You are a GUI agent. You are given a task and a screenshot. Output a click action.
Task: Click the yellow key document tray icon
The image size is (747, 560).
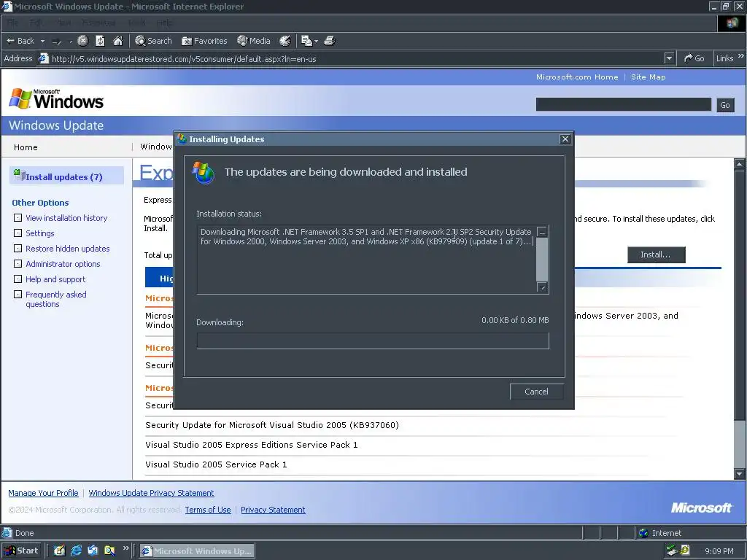tap(684, 551)
